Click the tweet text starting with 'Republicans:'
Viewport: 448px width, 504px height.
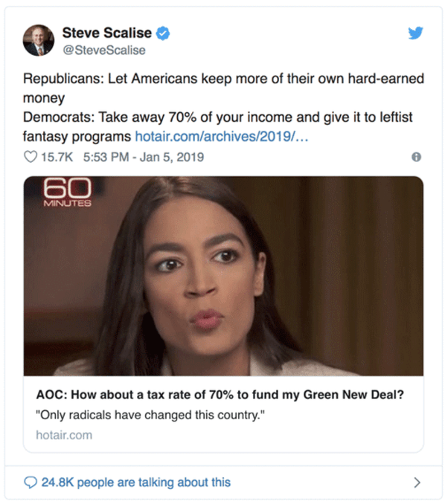click(223, 88)
